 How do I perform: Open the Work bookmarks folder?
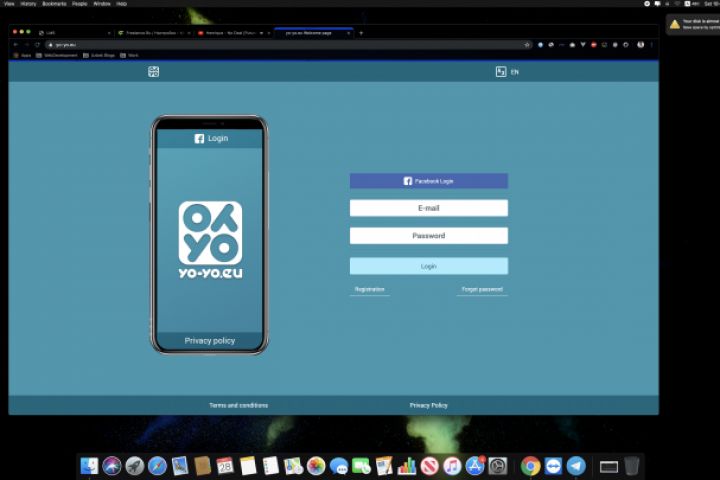129,55
